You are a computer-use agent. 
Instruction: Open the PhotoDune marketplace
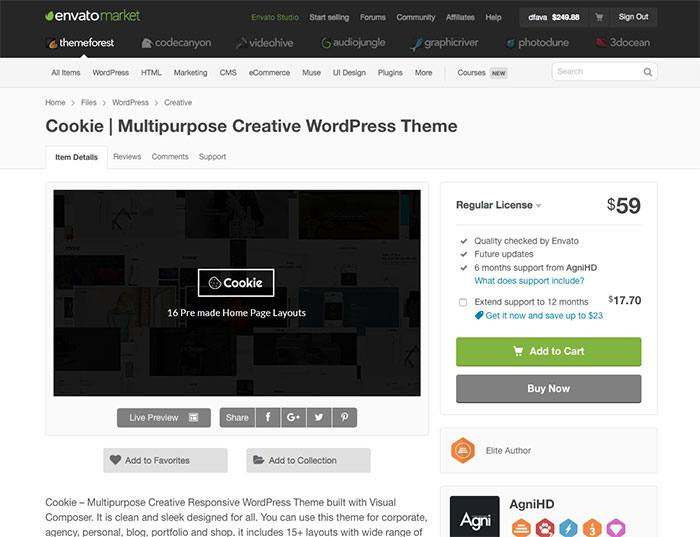click(x=537, y=43)
